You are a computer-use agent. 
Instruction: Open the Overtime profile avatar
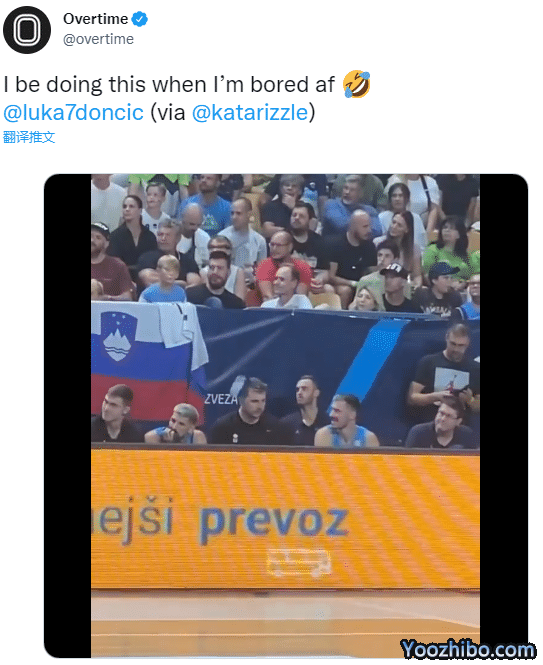tap(27, 30)
